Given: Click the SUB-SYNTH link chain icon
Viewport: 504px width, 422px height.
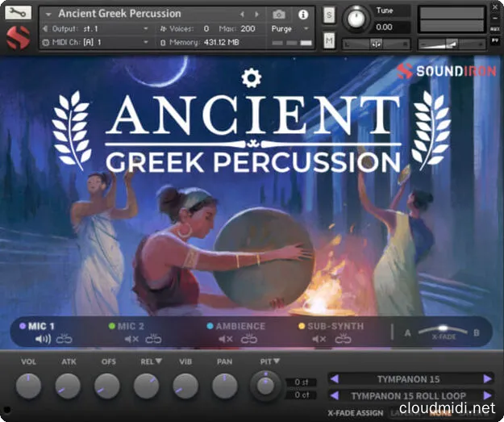Looking at the screenshot, I should pos(343,339).
